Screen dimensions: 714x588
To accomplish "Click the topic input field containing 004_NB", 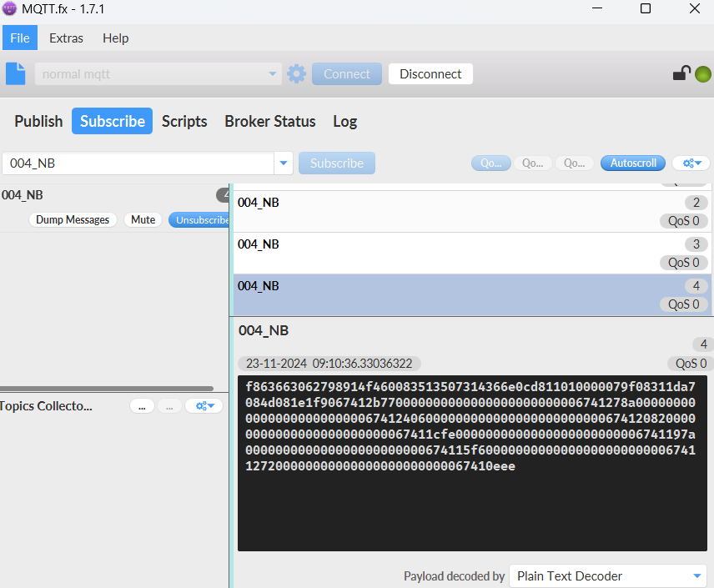I will point(138,163).
